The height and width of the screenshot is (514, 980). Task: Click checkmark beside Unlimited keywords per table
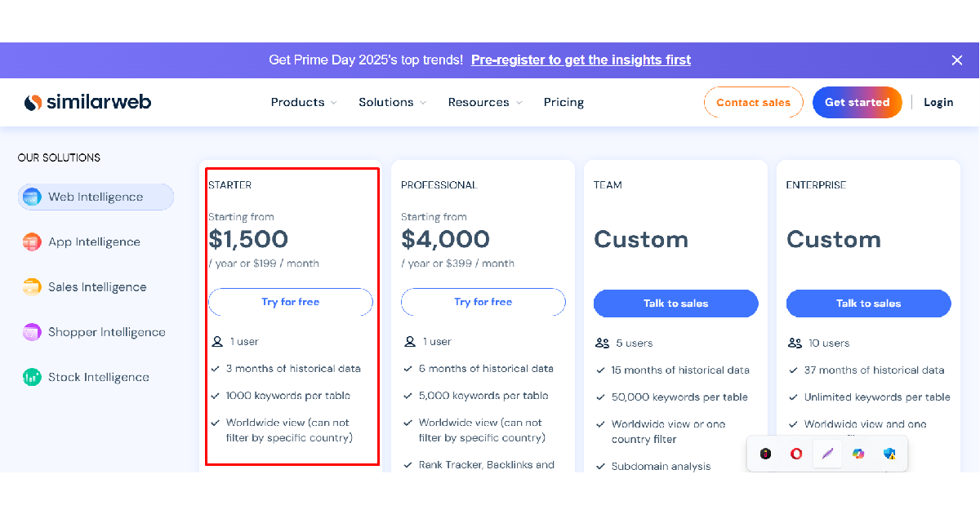(794, 397)
